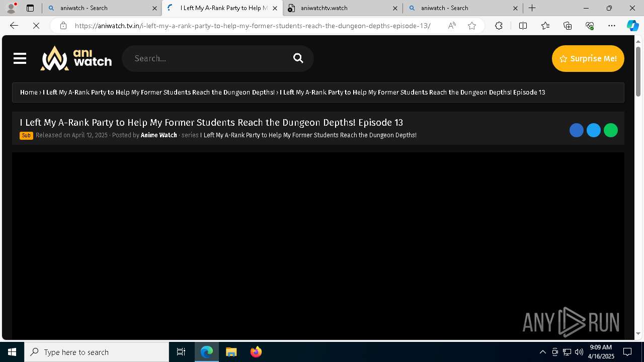The width and height of the screenshot is (644, 362).
Task: Open the notification center
Action: tap(627, 352)
